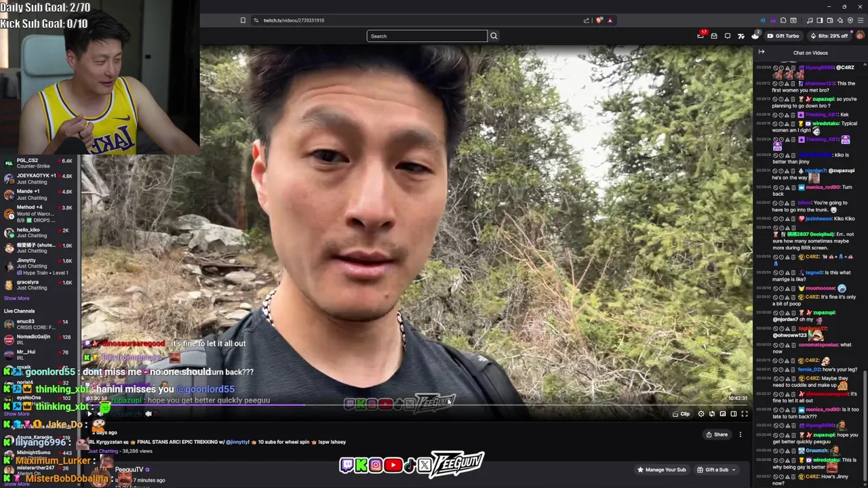This screenshot has height=488, width=868.
Task: Click username Gruumzh in chat
Action: point(816,450)
